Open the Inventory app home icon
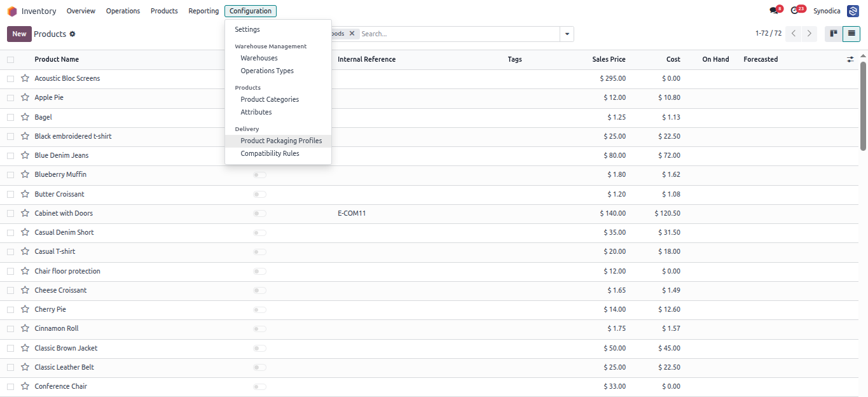This screenshot has height=397, width=868. 12,11
